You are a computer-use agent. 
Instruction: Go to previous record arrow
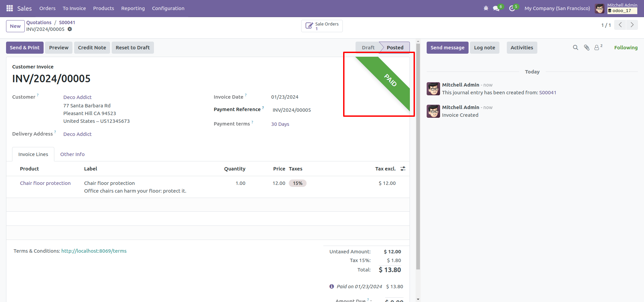(620, 25)
